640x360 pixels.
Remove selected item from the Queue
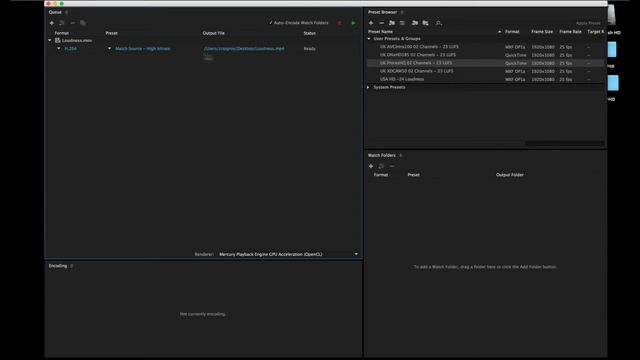coord(73,23)
